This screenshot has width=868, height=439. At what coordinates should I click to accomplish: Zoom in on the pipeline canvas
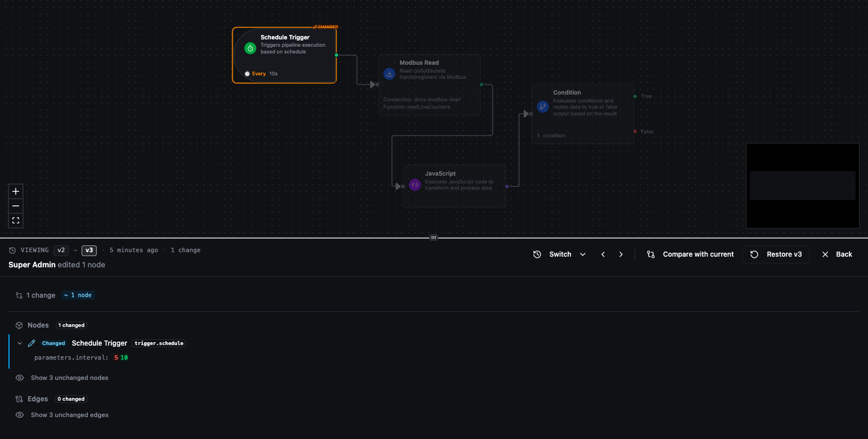point(16,191)
